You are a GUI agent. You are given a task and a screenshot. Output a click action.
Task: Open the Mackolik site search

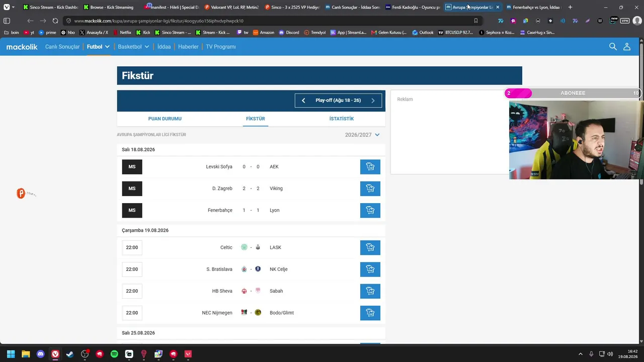pos(613,46)
